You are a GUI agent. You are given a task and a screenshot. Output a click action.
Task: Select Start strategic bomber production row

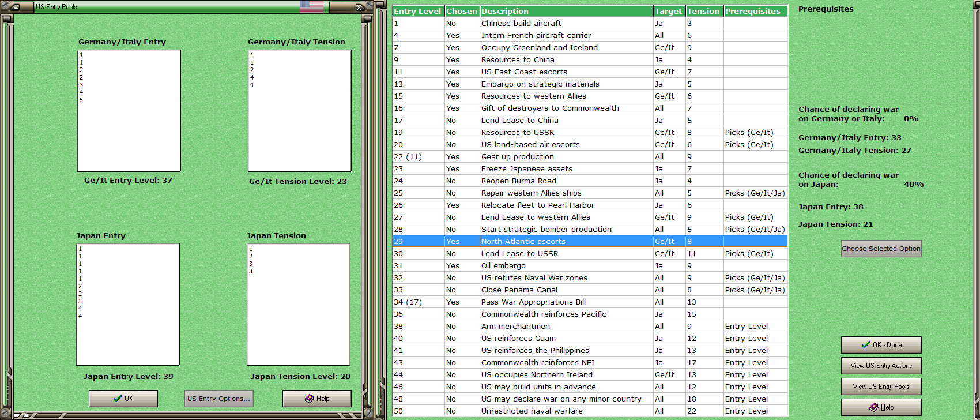tap(590, 229)
